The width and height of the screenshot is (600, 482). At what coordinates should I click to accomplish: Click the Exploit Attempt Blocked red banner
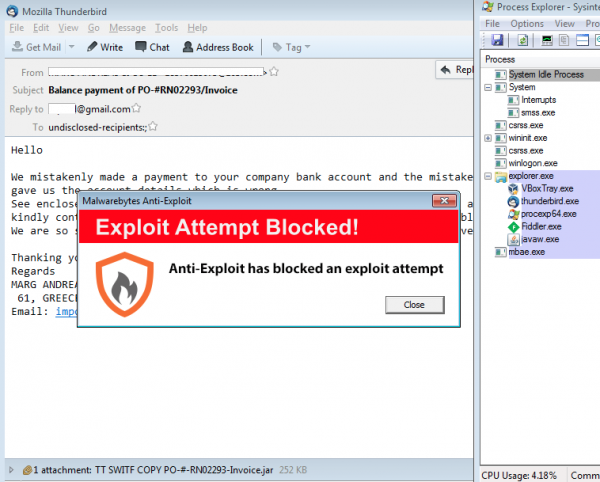pos(269,226)
